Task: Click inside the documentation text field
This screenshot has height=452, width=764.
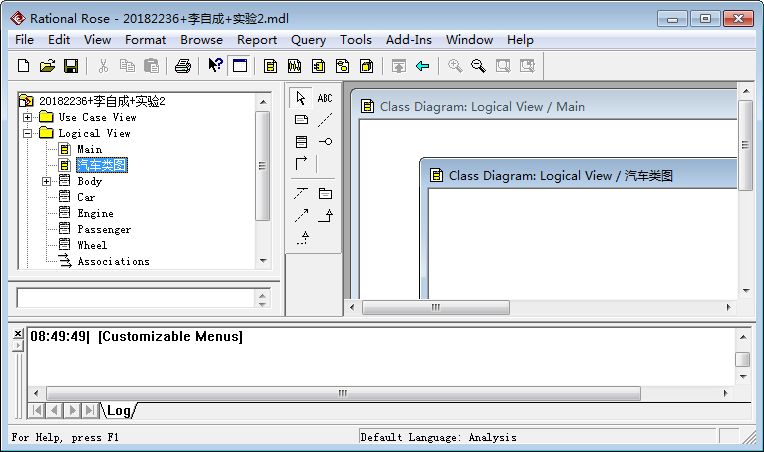Action: pyautogui.click(x=135, y=298)
